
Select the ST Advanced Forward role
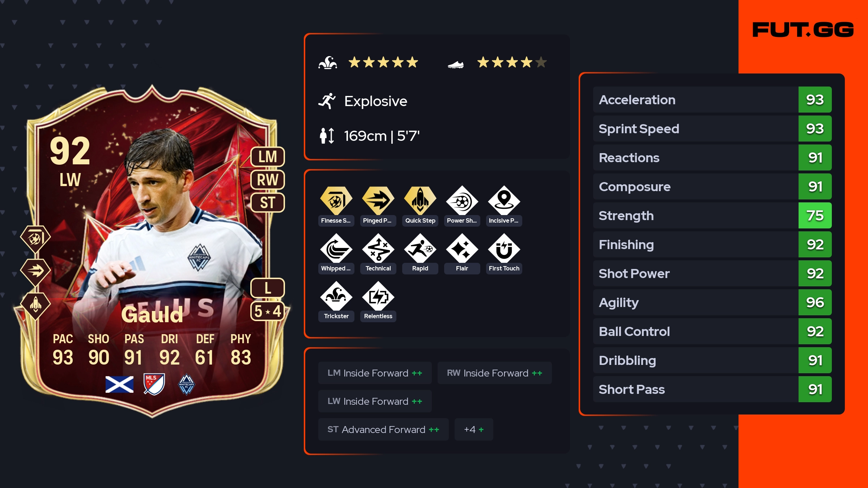pos(383,429)
